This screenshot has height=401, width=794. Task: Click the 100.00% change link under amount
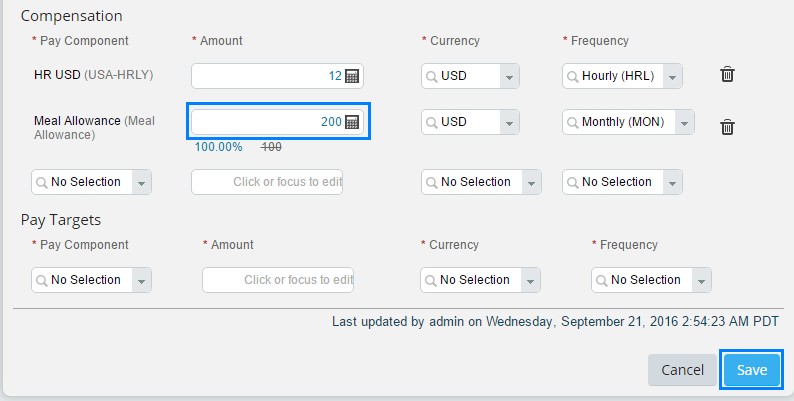point(219,147)
